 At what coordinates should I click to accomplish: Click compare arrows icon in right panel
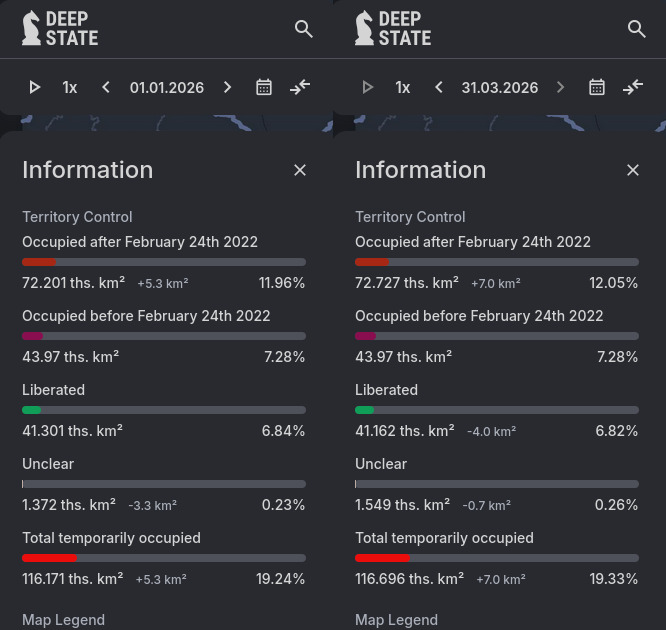pos(633,88)
